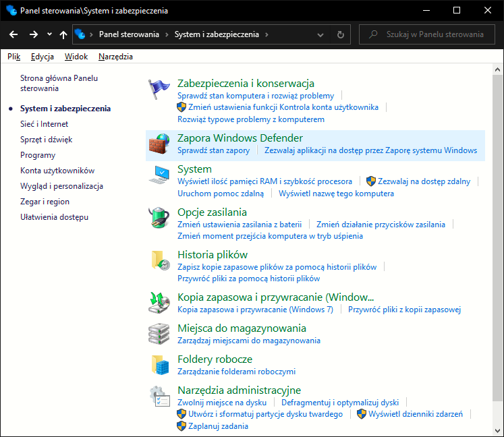Open the Zabezpieczenia i konserwacja flag icon

[x=159, y=89]
